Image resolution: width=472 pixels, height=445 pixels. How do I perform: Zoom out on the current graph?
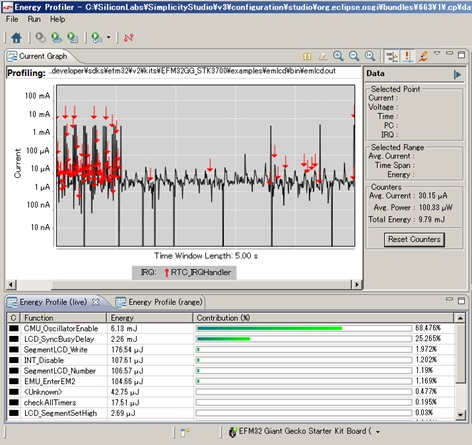[x=354, y=56]
